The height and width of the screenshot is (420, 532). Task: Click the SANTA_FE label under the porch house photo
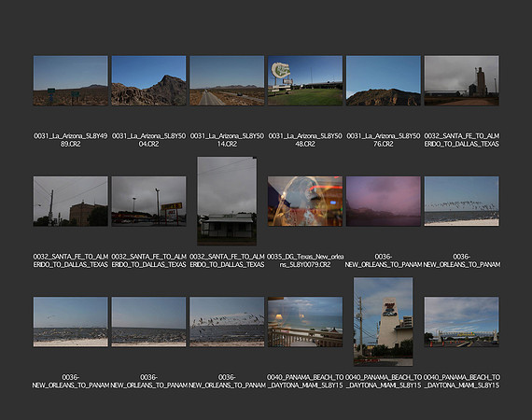[x=227, y=260]
